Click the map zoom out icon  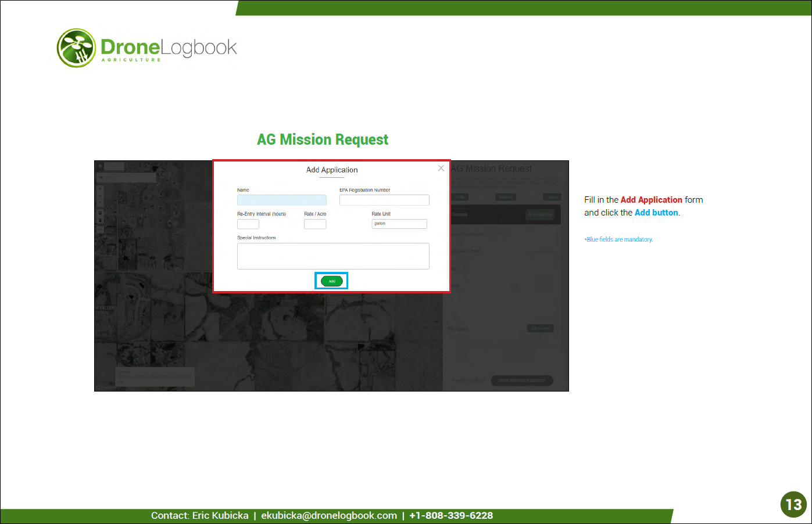click(x=100, y=196)
